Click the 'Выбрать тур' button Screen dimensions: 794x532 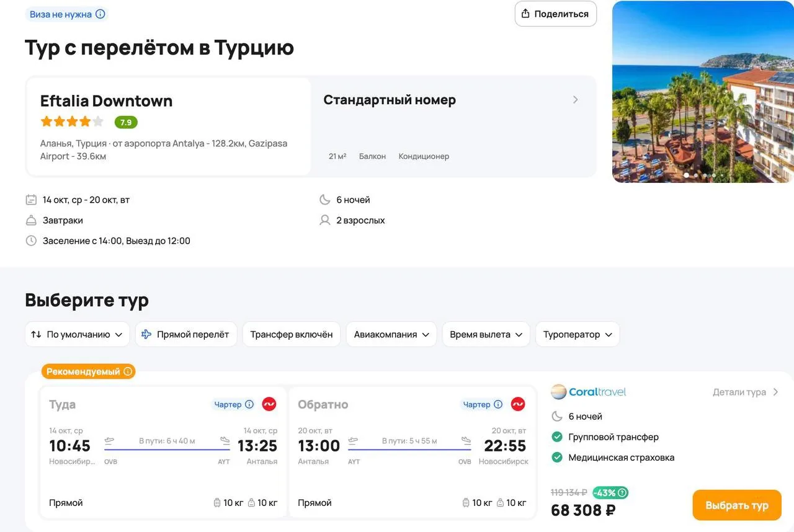[737, 505]
